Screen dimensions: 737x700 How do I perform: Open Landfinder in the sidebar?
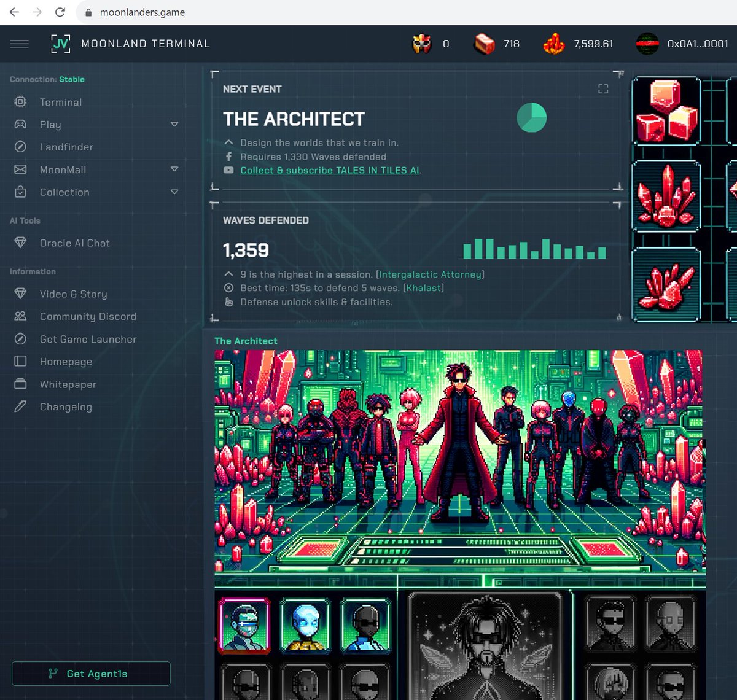coord(66,147)
